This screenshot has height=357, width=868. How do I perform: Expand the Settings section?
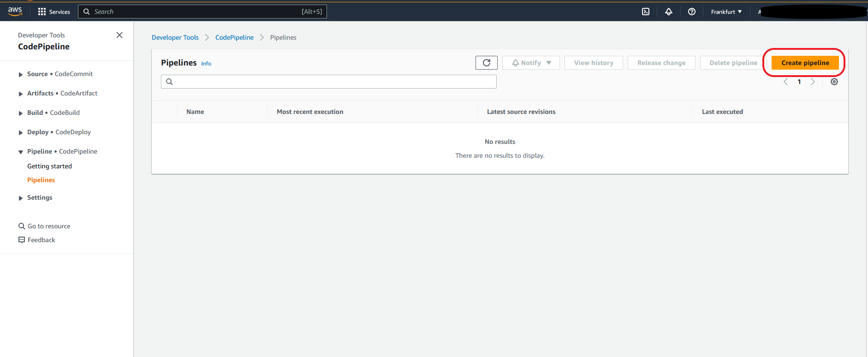[x=20, y=198]
